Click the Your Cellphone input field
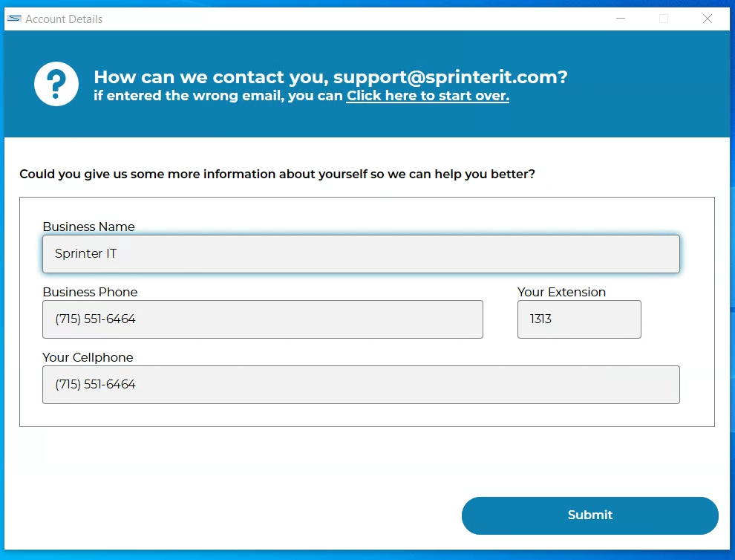The width and height of the screenshot is (735, 560). coord(361,385)
